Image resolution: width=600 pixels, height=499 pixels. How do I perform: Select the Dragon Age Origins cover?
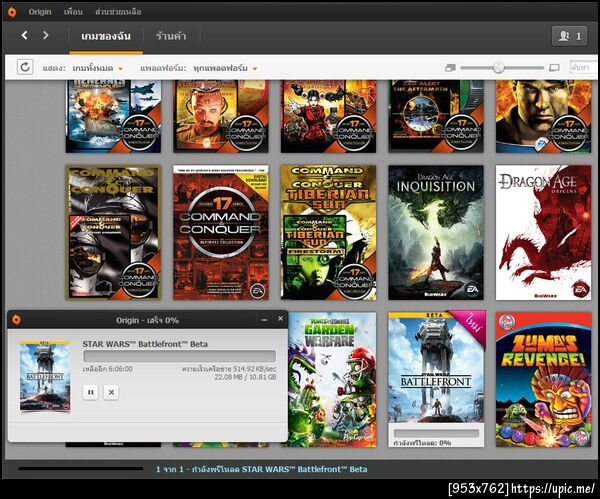click(x=543, y=233)
